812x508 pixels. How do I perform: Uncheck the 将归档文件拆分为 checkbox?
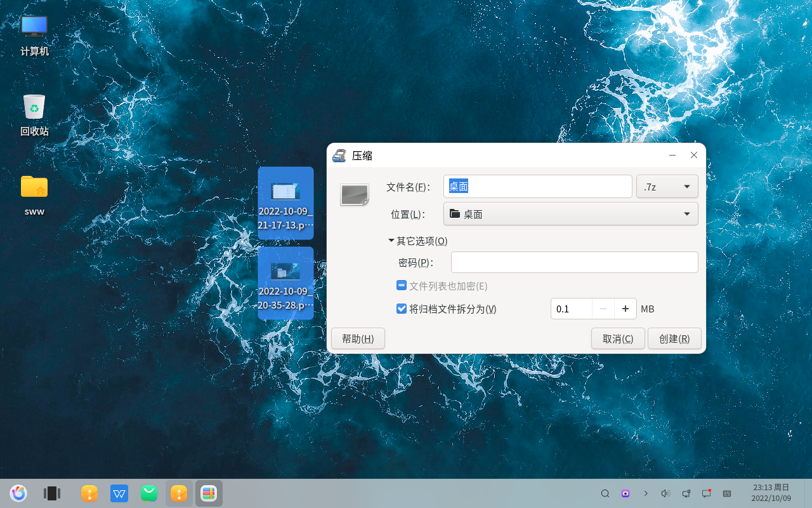pos(402,309)
